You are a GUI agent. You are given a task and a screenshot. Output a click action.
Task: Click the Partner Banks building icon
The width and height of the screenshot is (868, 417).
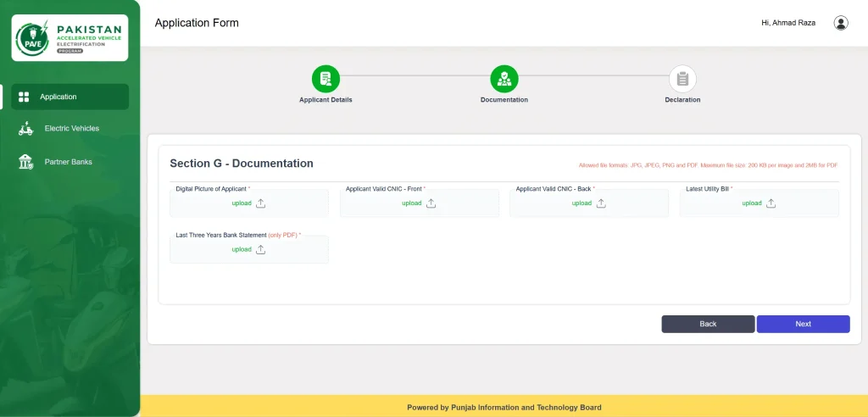[26, 162]
